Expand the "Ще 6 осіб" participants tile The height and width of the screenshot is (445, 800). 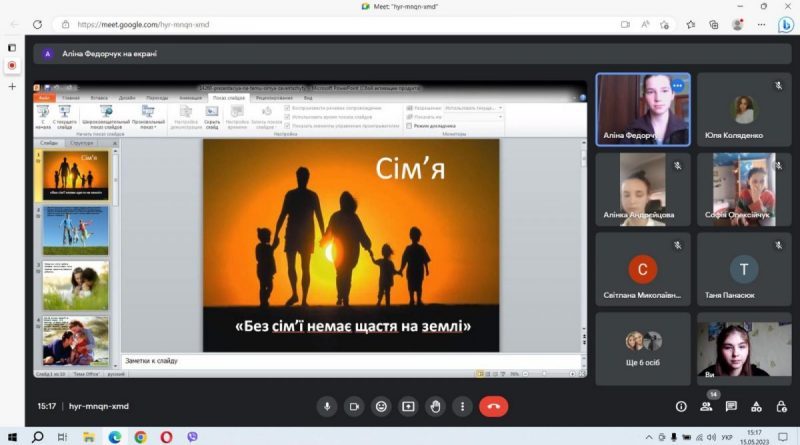pos(643,349)
